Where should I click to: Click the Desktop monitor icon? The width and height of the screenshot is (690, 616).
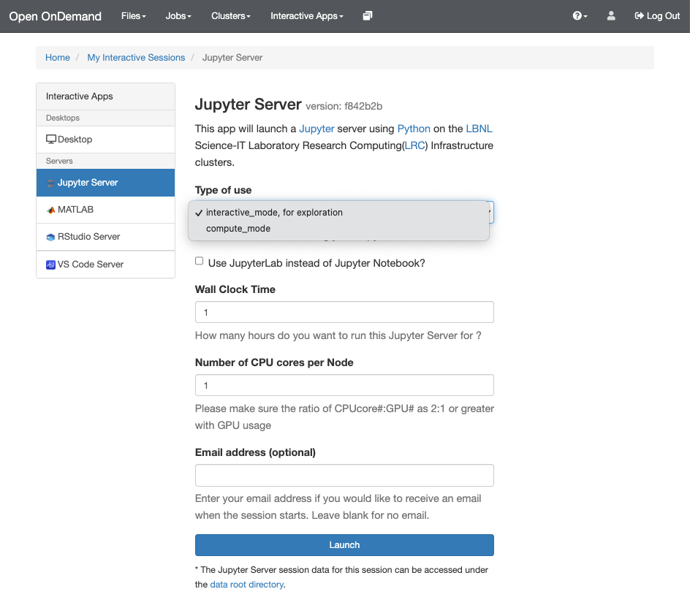(50, 138)
